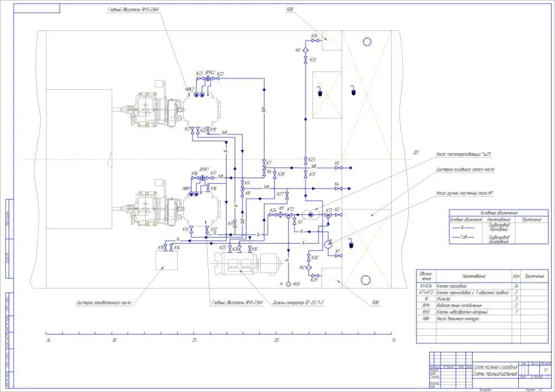
Task: Click the Условные обозначения legend header
Action: coord(499,213)
